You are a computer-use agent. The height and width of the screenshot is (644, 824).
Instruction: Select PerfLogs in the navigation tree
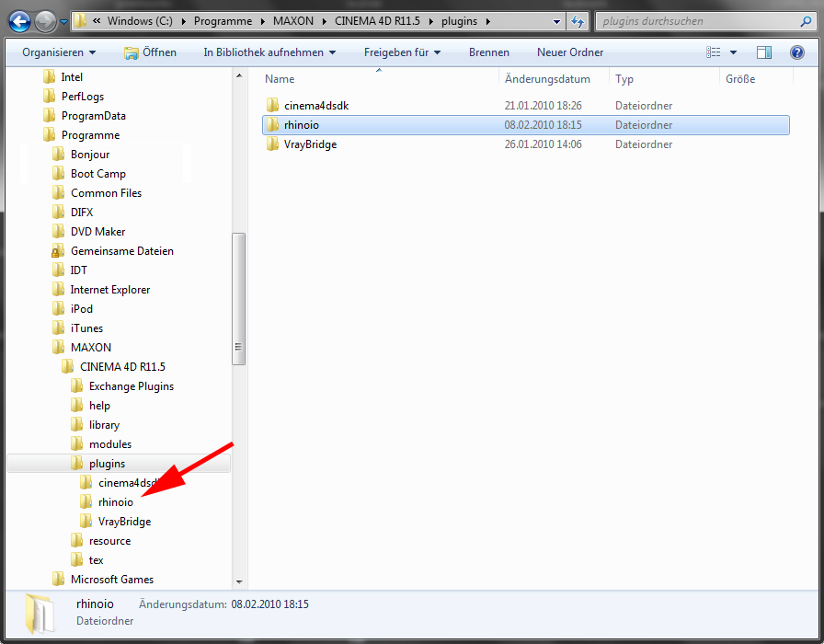73,97
